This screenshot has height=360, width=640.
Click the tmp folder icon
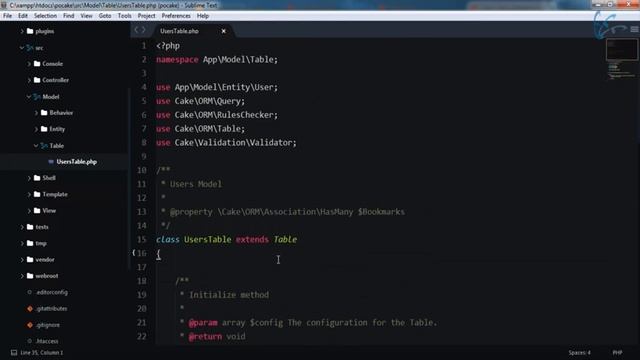coord(30,243)
